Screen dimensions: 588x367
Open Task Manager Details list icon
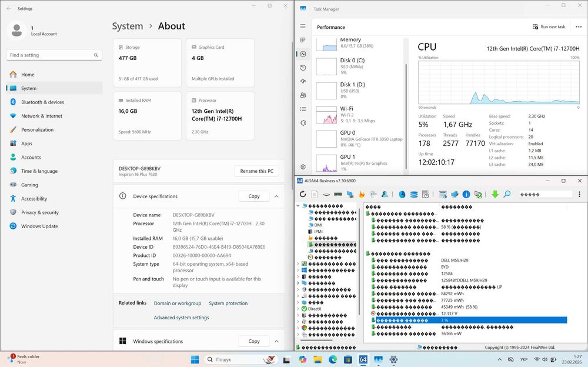click(303, 109)
